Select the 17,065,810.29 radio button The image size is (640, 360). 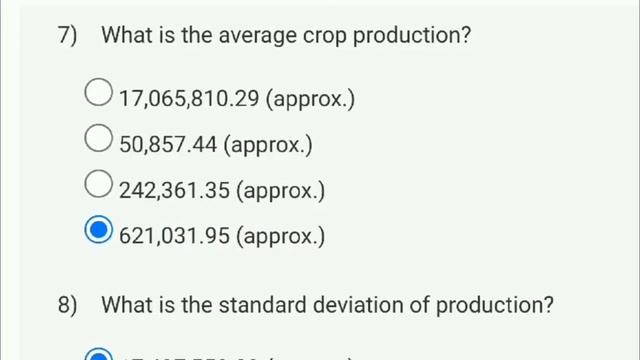click(x=98, y=92)
